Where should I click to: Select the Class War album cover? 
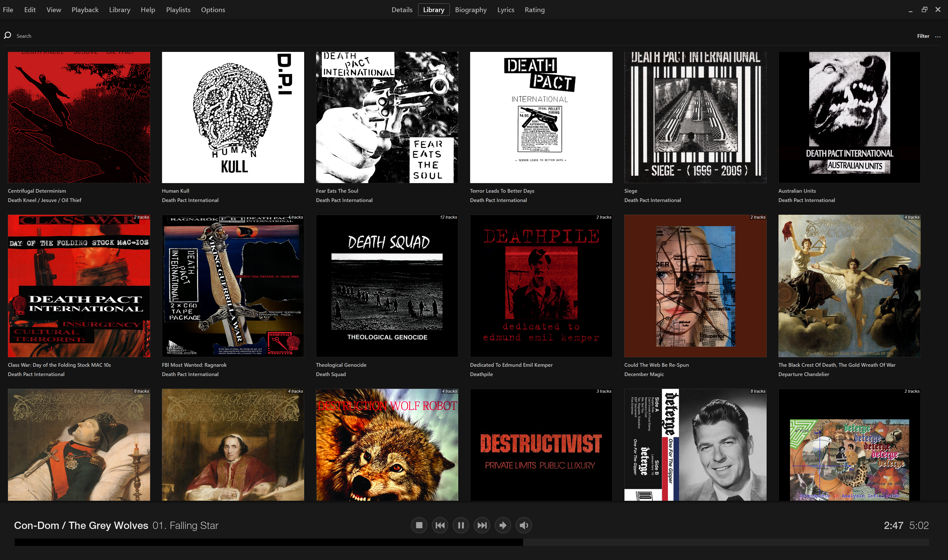point(79,286)
